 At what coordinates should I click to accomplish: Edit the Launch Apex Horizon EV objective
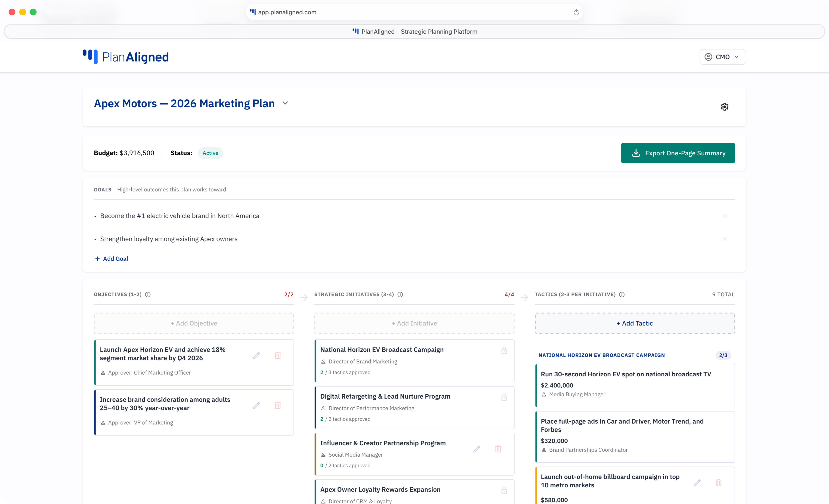tap(256, 355)
